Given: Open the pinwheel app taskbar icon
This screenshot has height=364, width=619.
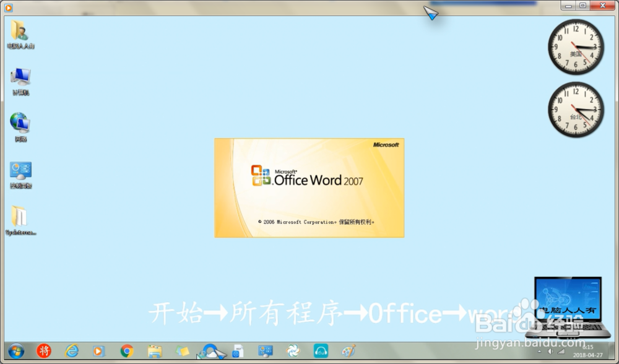Looking at the screenshot, I should coord(293,350).
